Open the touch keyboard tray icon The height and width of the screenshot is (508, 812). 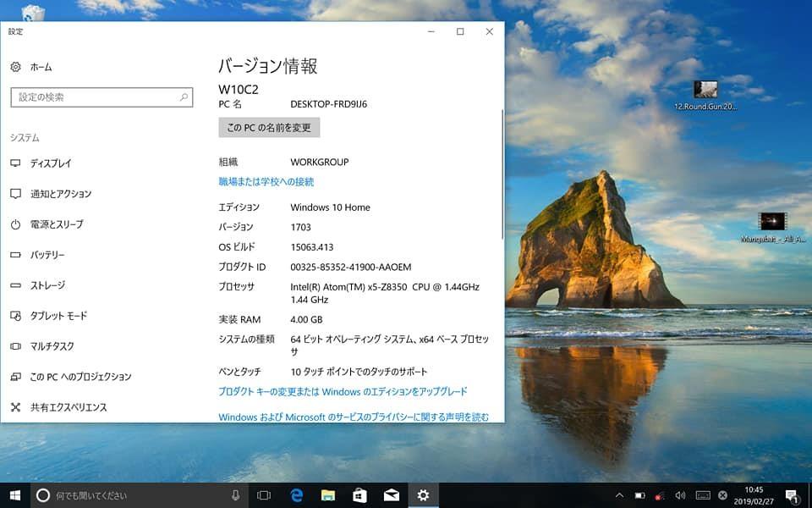click(703, 495)
